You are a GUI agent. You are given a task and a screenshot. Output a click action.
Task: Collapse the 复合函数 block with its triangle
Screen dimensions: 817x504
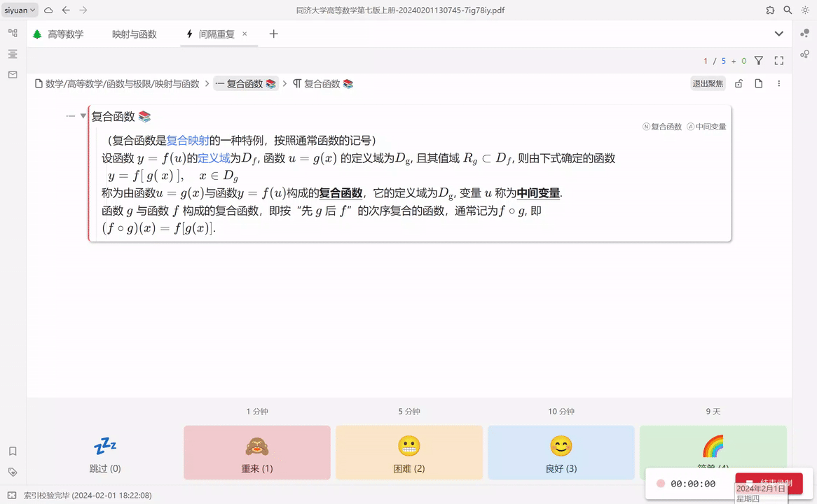click(x=83, y=116)
